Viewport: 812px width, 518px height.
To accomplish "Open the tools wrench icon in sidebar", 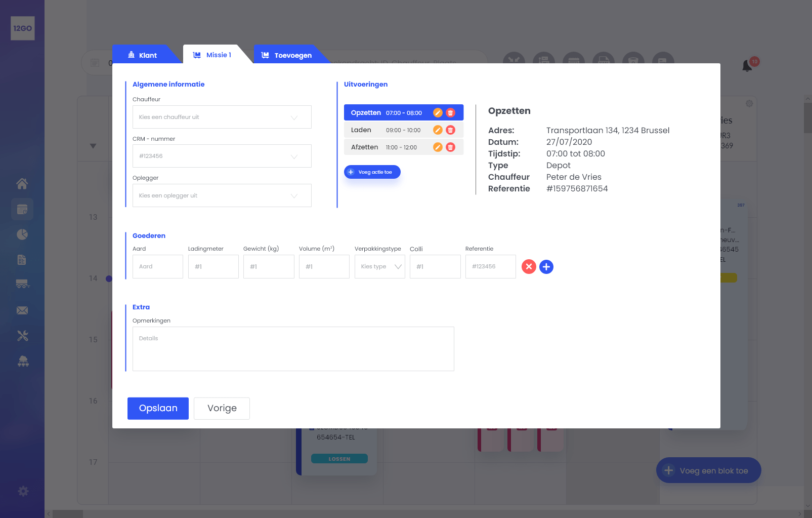I will [x=22, y=336].
